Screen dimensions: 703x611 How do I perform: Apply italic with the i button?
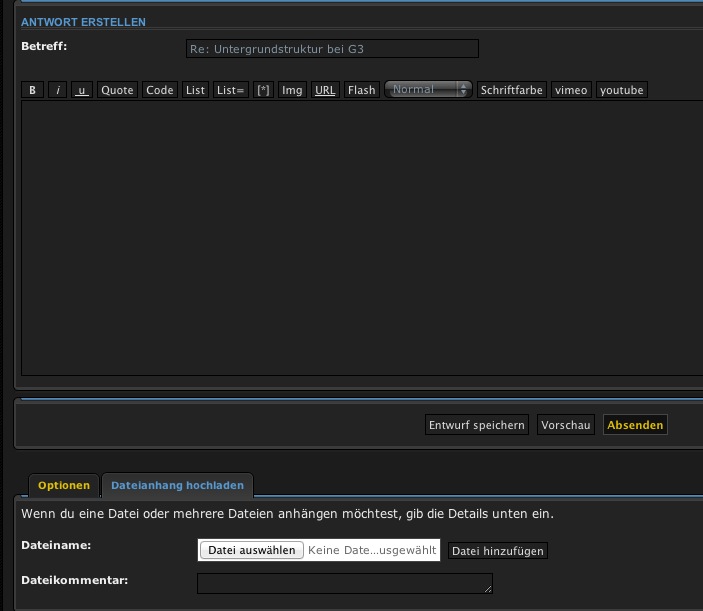[57, 90]
